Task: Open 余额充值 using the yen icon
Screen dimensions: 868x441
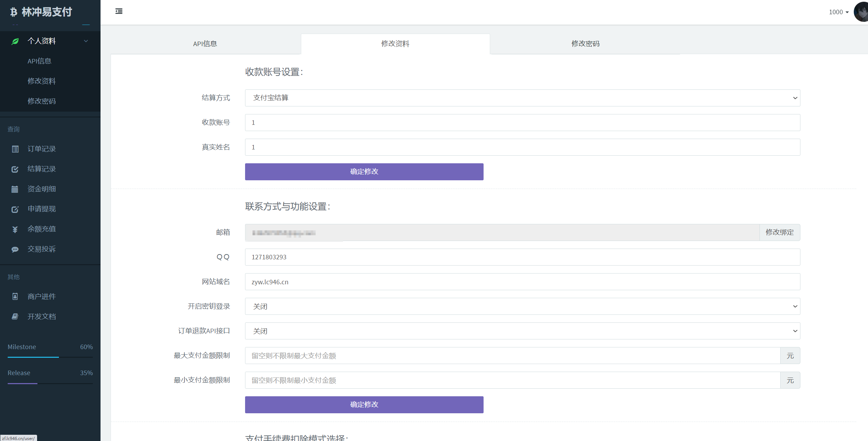Action: point(15,229)
